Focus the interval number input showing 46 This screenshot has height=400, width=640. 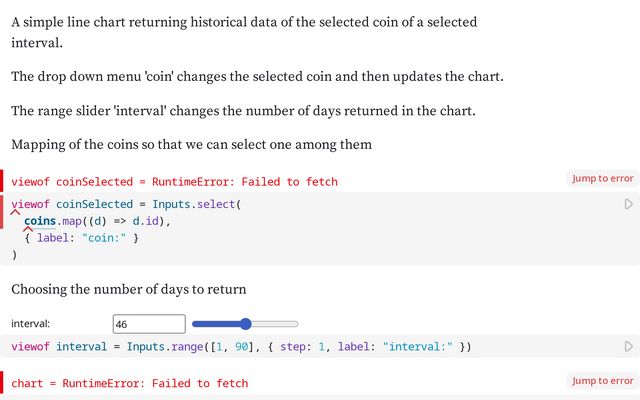click(x=149, y=324)
